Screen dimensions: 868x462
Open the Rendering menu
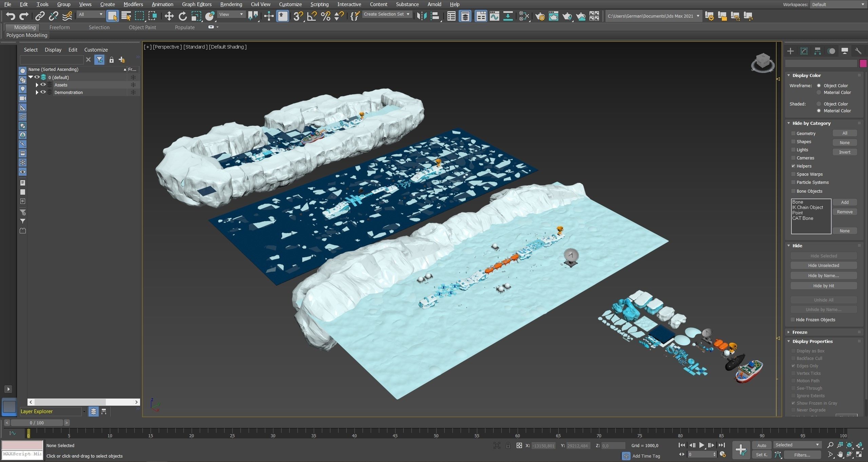pos(231,4)
